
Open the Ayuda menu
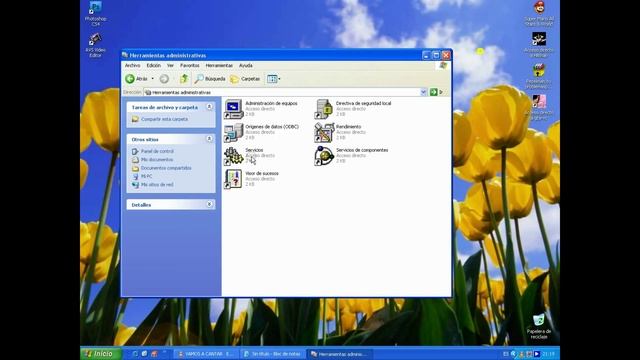pos(245,65)
